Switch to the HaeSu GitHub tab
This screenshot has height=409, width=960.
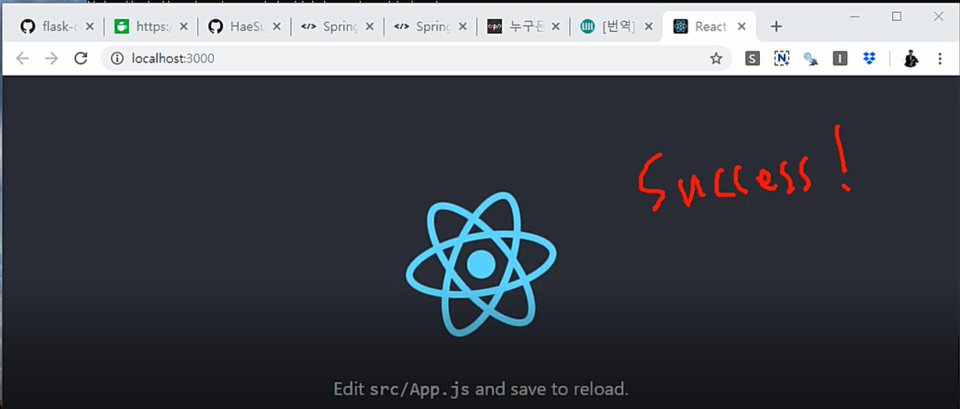pos(244,27)
